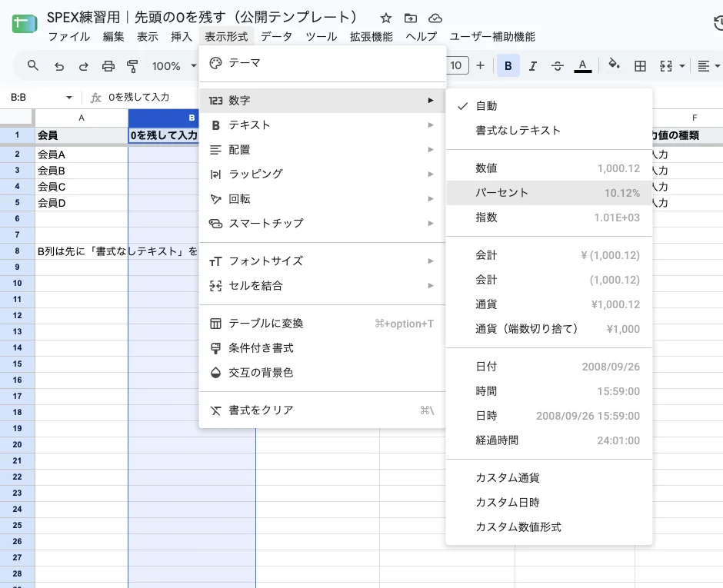This screenshot has height=588, width=723.
Task: Open the fill color picker
Action: click(615, 65)
